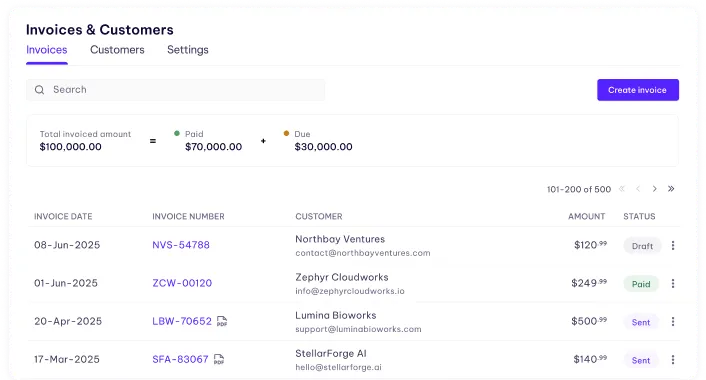Click the $249.99 amount
Screen dimensions: 706x380
pyautogui.click(x=589, y=283)
